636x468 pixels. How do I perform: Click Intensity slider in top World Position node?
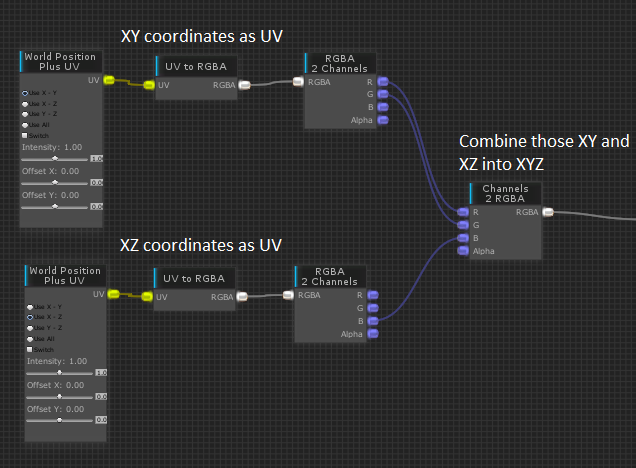(55, 159)
